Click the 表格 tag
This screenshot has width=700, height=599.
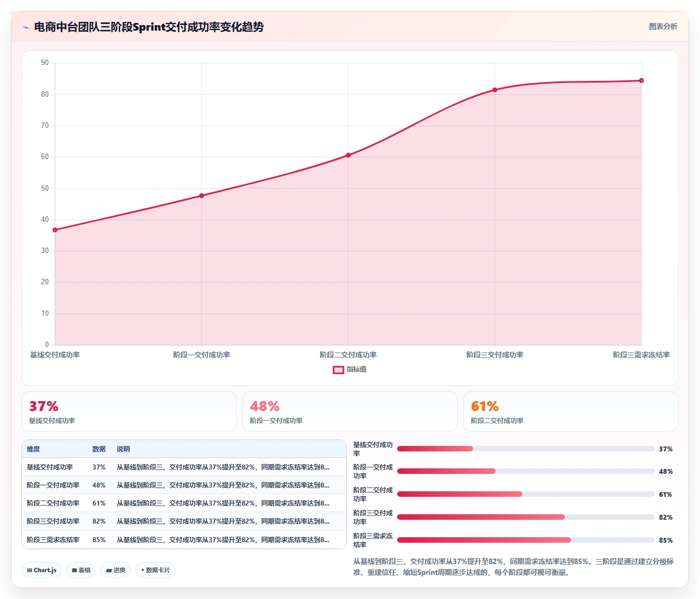81,570
